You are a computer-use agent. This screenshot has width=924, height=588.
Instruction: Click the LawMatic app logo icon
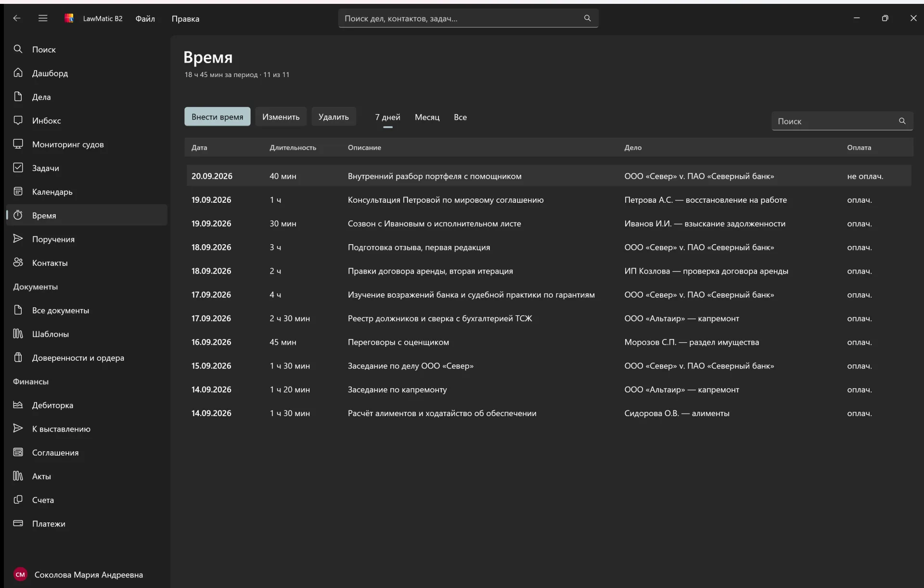pos(69,18)
